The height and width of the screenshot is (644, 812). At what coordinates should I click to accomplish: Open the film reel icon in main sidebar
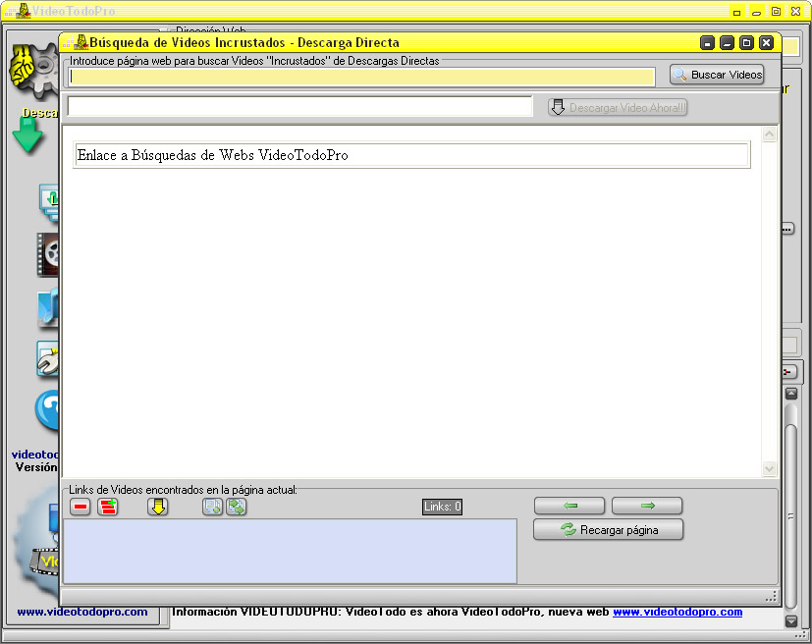coord(48,254)
